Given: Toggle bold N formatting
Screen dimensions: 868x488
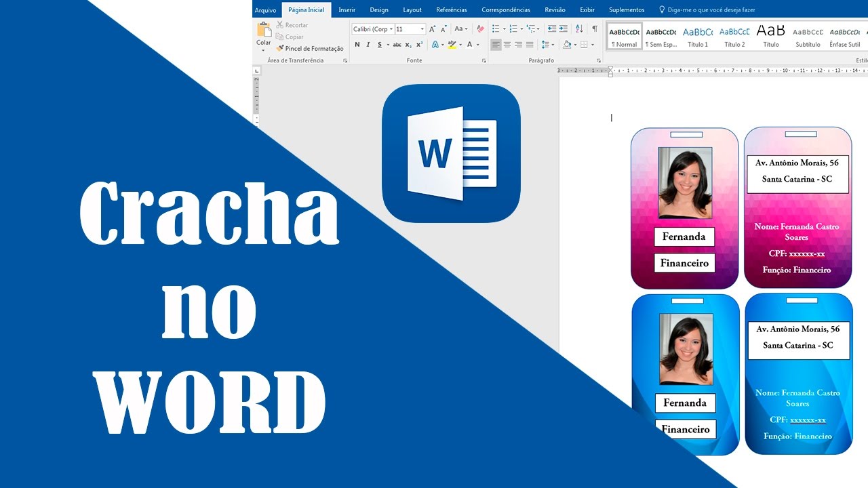Looking at the screenshot, I should click(357, 45).
